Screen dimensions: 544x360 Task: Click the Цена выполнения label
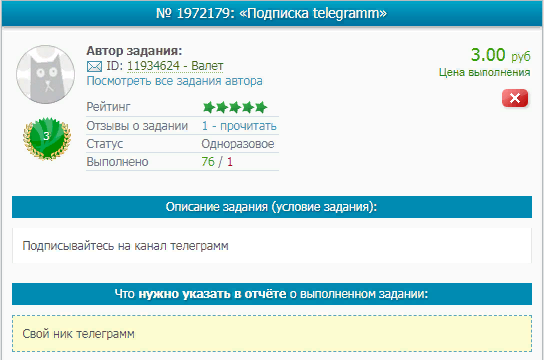484,72
